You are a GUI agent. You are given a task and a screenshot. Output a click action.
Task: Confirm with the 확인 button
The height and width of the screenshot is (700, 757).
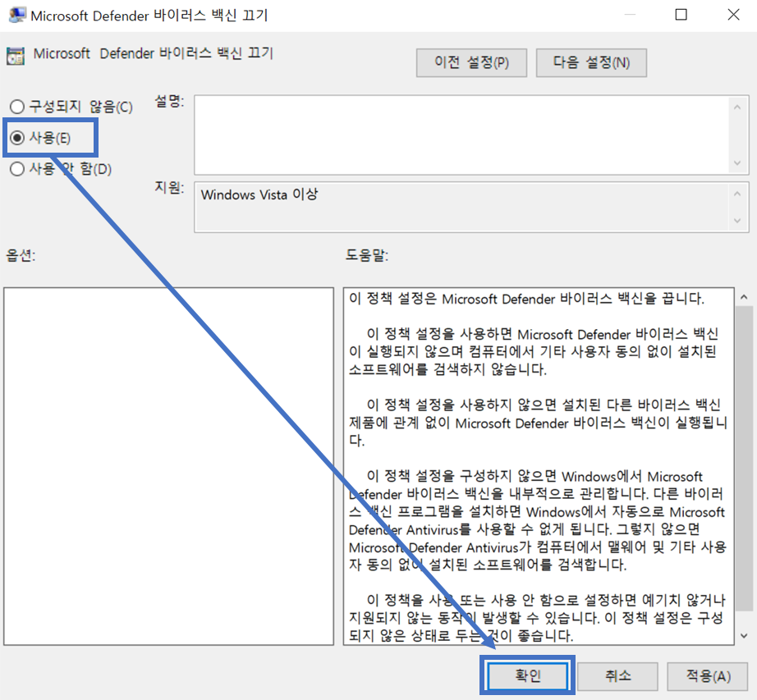coord(527,675)
